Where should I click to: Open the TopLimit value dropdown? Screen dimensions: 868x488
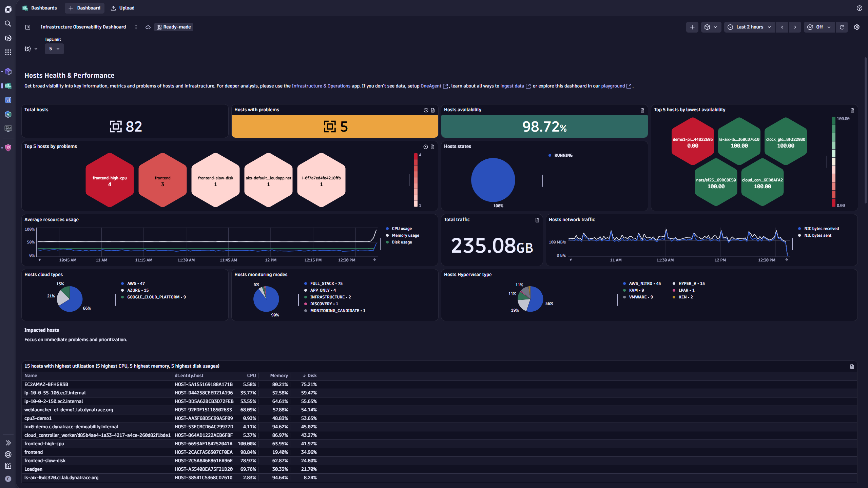coord(54,48)
